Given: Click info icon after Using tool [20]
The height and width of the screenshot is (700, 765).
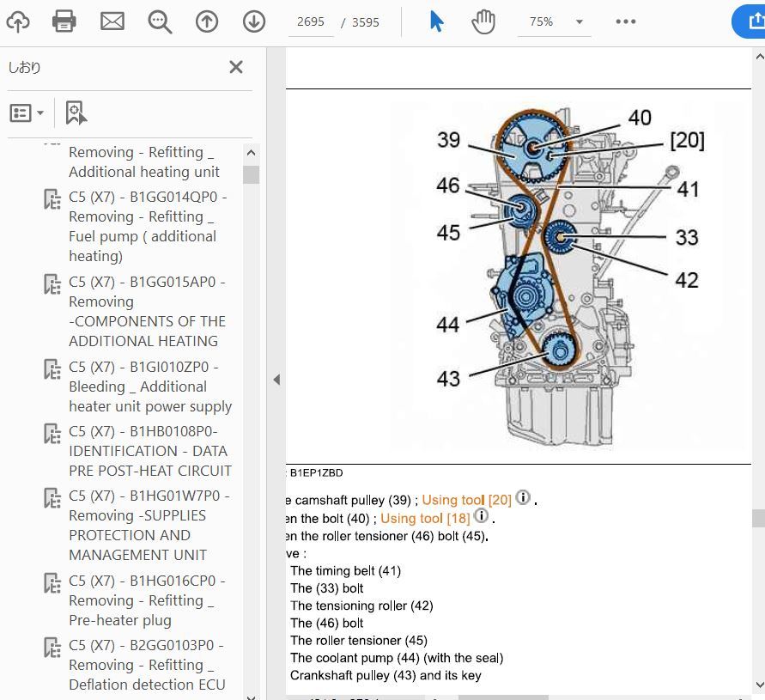Looking at the screenshot, I should point(523,497).
